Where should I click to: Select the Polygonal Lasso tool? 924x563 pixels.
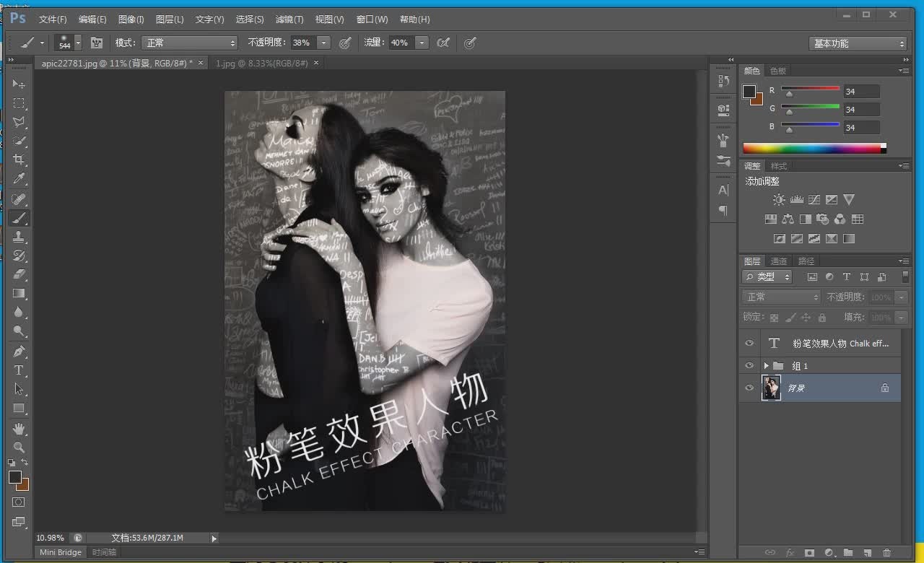click(x=19, y=122)
